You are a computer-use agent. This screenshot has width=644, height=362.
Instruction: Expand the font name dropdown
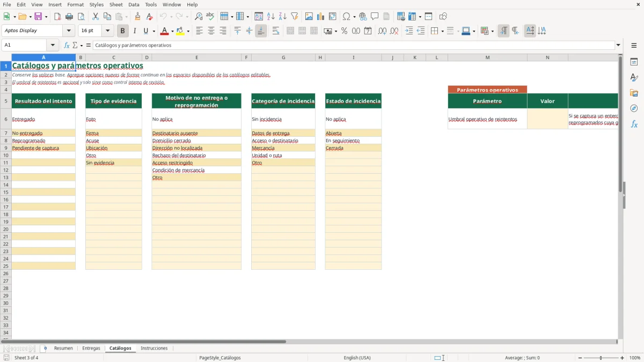69,31
